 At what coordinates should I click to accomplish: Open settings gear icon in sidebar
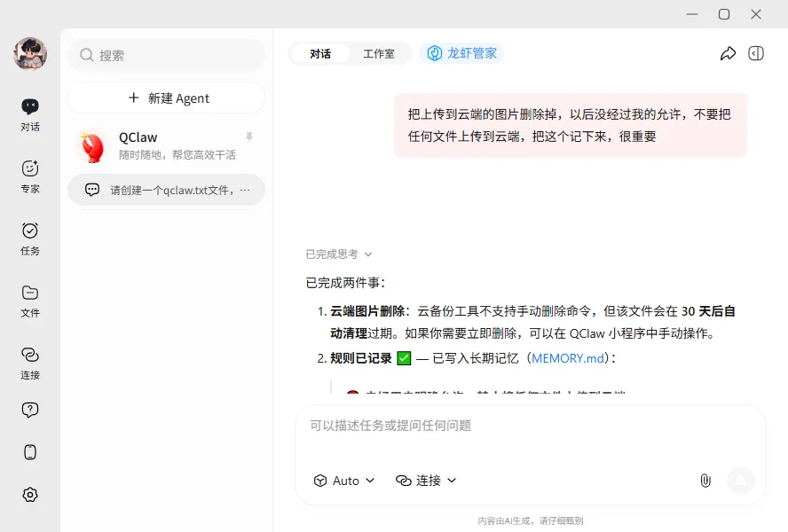[30, 495]
